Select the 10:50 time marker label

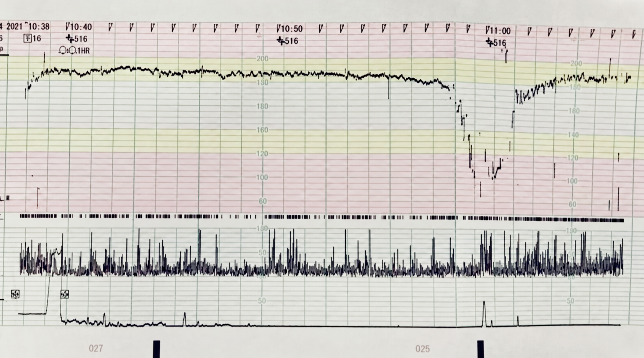pos(292,29)
